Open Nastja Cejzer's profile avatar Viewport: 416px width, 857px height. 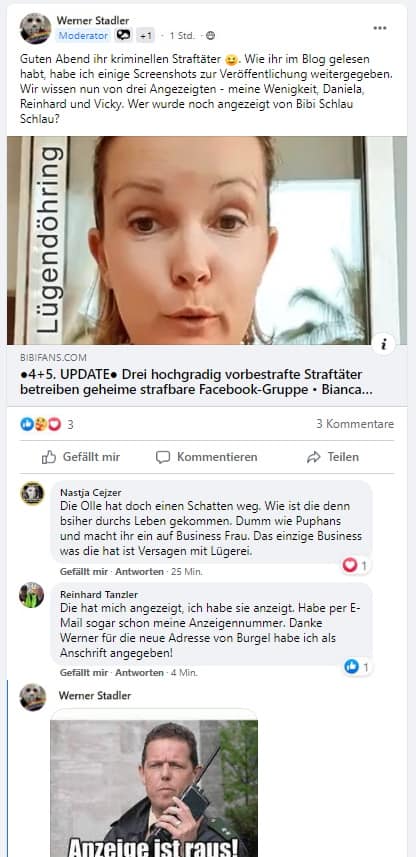32,494
